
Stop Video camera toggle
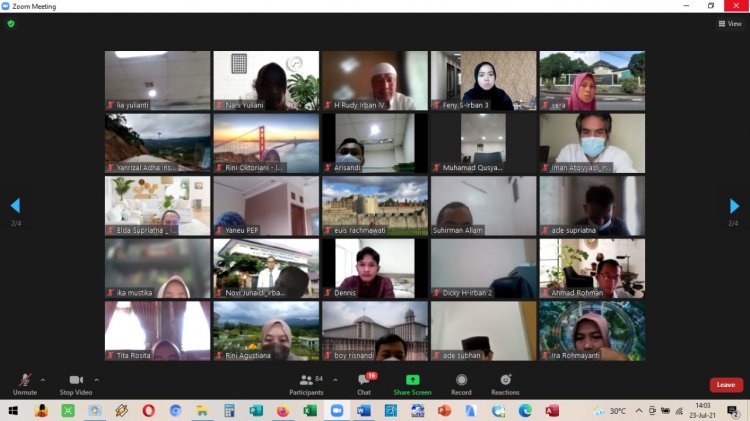(x=76, y=385)
